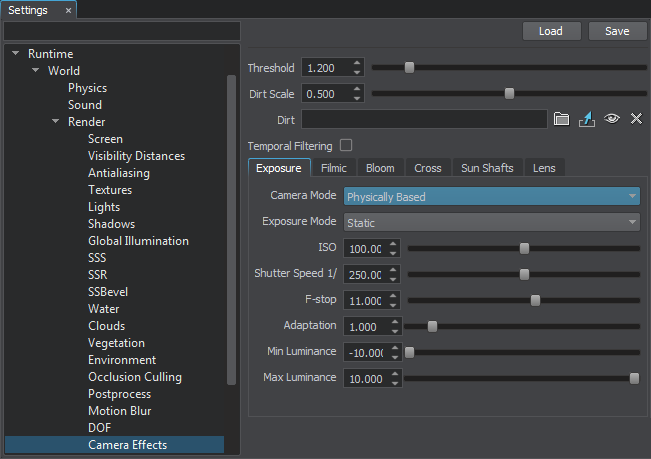The width and height of the screenshot is (651, 459).
Task: Open the Exposure Mode dropdown
Action: click(x=491, y=222)
